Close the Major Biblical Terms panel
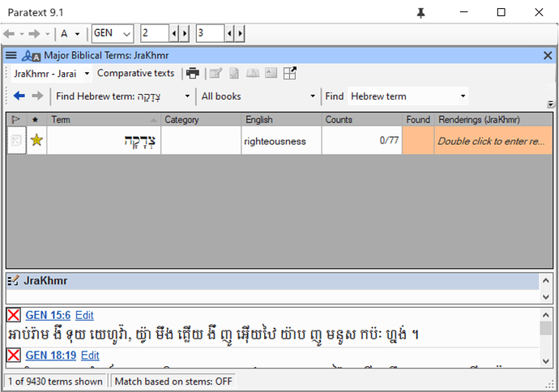The image size is (559, 392). pyautogui.click(x=548, y=56)
